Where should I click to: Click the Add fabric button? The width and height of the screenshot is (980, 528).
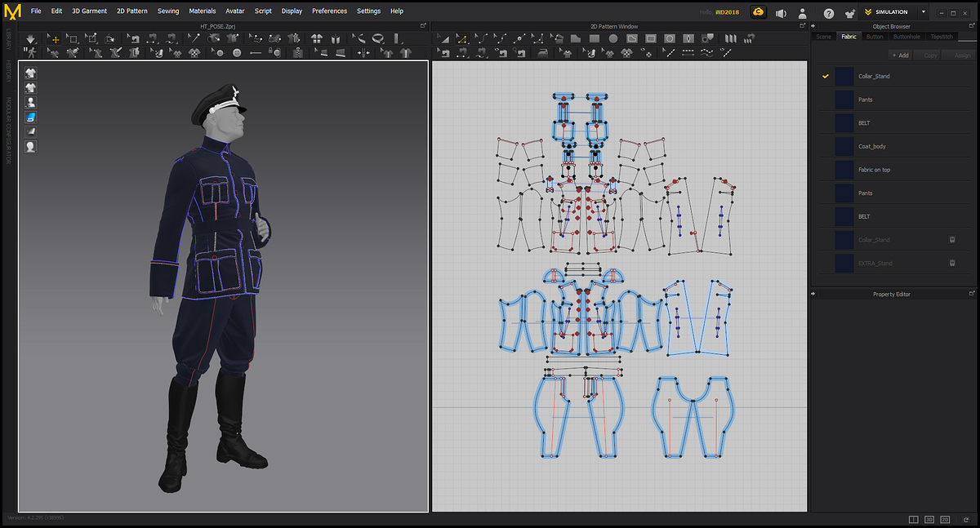(x=900, y=55)
